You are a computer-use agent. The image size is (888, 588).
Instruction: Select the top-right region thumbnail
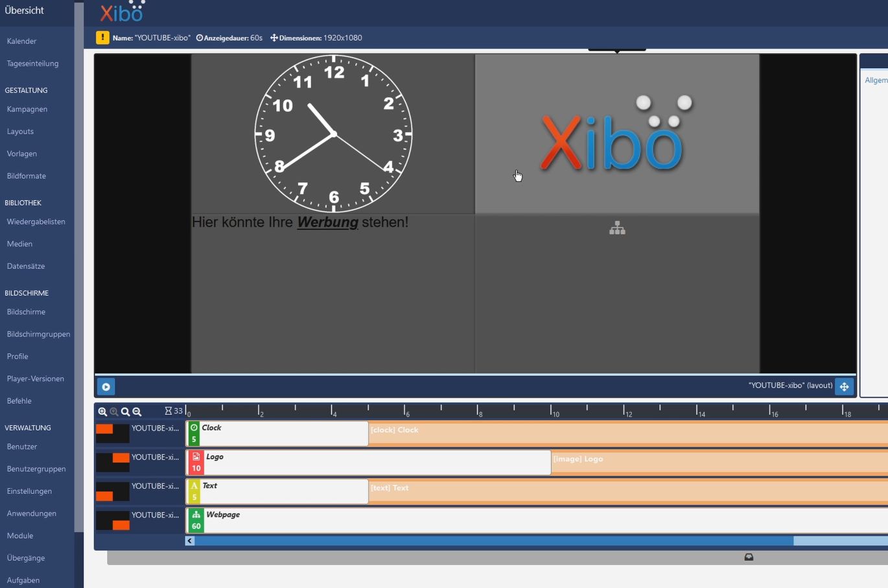[112, 462]
